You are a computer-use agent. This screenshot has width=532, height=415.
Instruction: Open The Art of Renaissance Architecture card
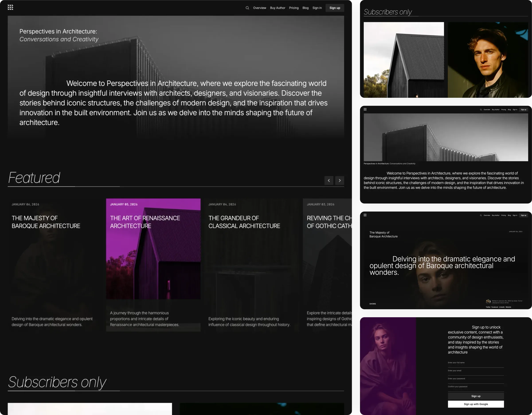[153, 265]
